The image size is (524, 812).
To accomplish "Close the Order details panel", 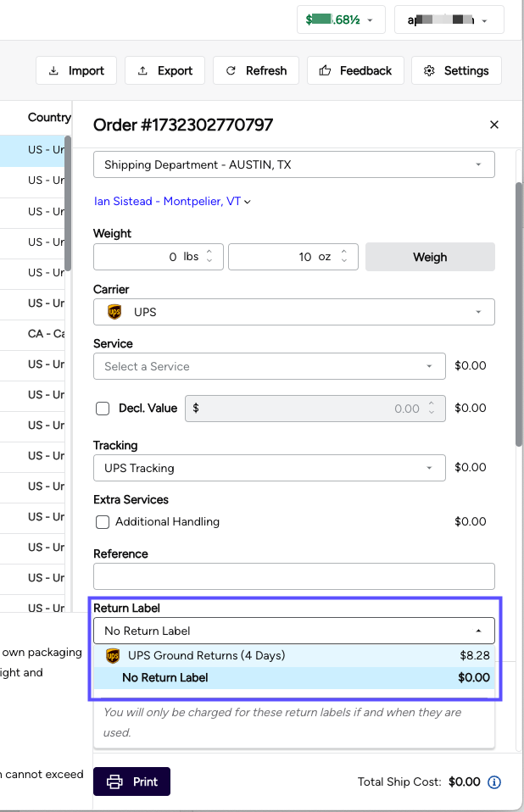I will 494,125.
